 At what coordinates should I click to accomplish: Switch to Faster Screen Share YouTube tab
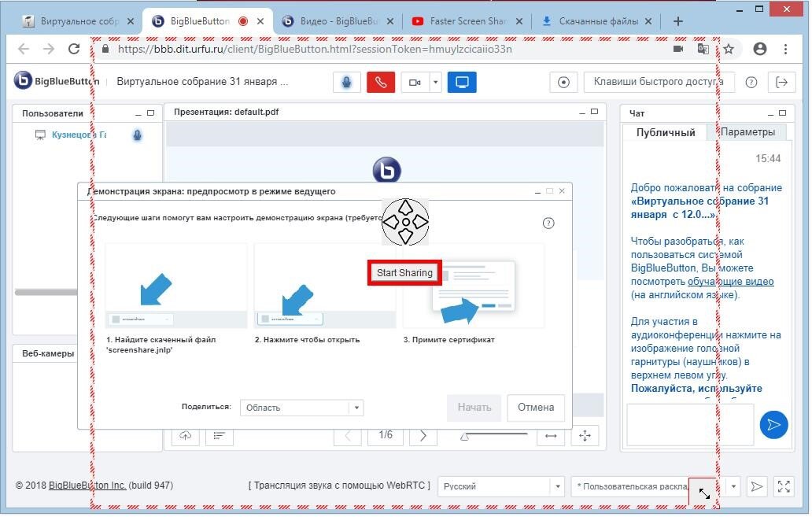click(468, 21)
